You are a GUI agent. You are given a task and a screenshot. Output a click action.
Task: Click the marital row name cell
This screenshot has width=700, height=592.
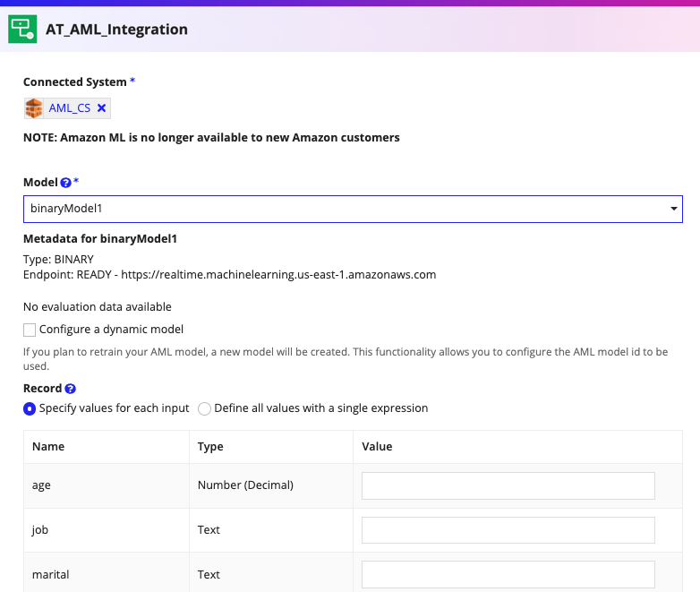pyautogui.click(x=107, y=572)
